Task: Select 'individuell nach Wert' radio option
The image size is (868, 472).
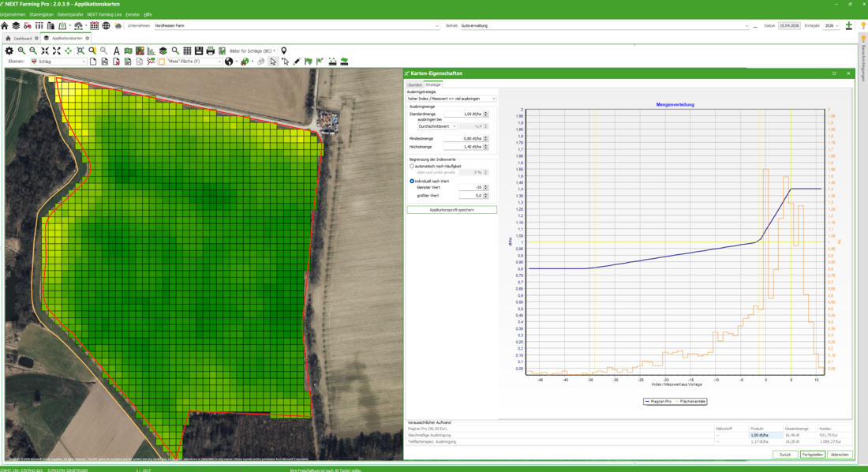Action: point(412,182)
